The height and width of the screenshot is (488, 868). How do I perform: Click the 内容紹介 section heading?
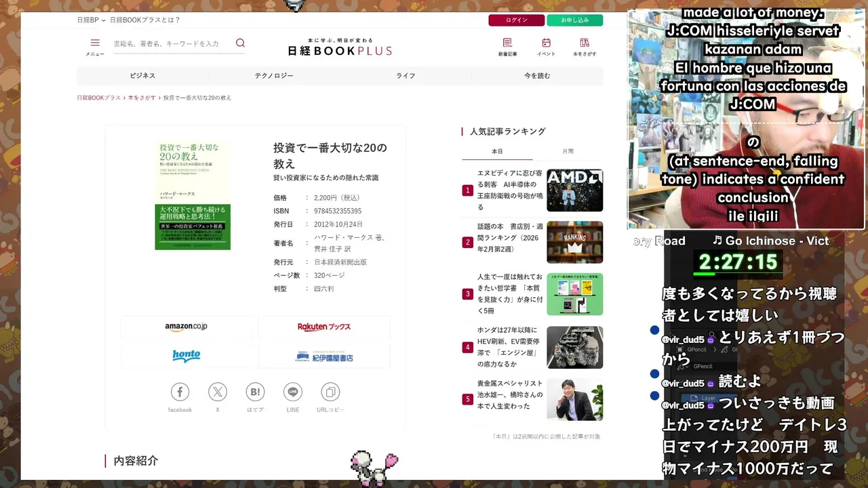tap(136, 461)
